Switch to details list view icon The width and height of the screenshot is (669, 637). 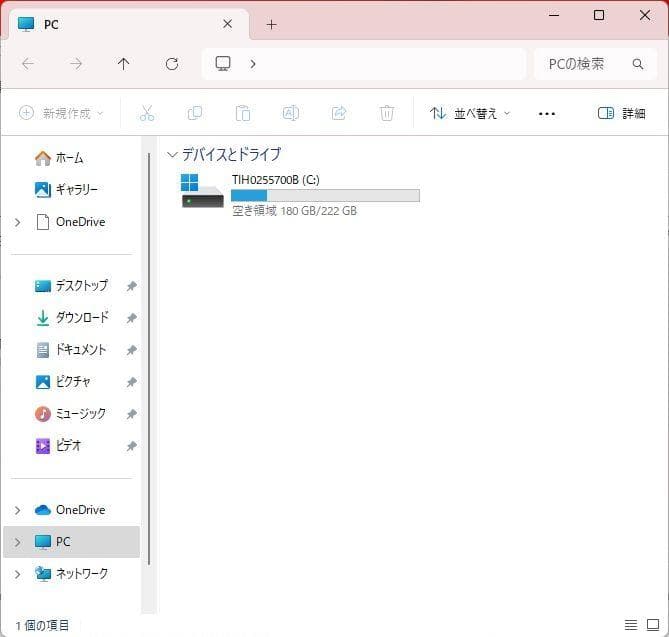point(631,625)
